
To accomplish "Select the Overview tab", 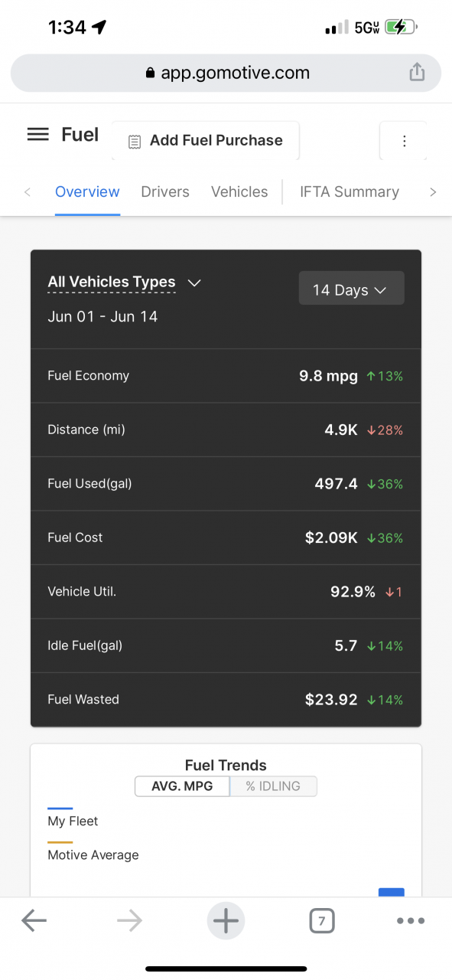I will [x=87, y=191].
